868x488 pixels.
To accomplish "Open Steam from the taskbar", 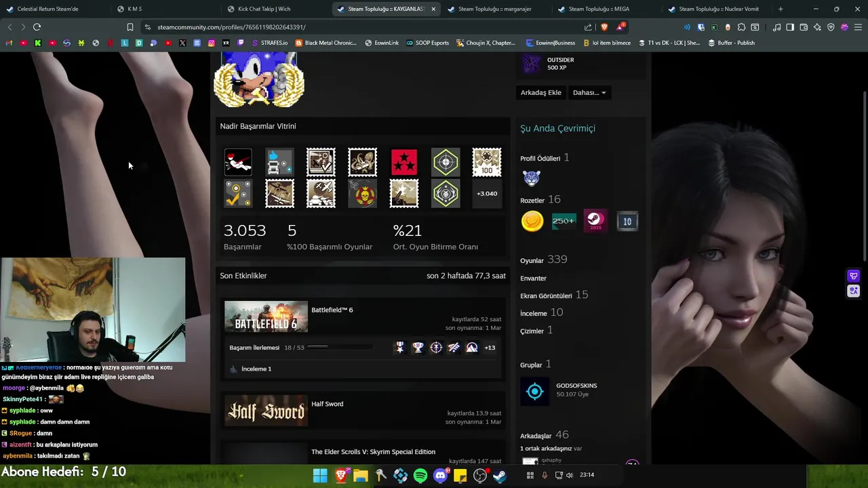I will pyautogui.click(x=500, y=476).
